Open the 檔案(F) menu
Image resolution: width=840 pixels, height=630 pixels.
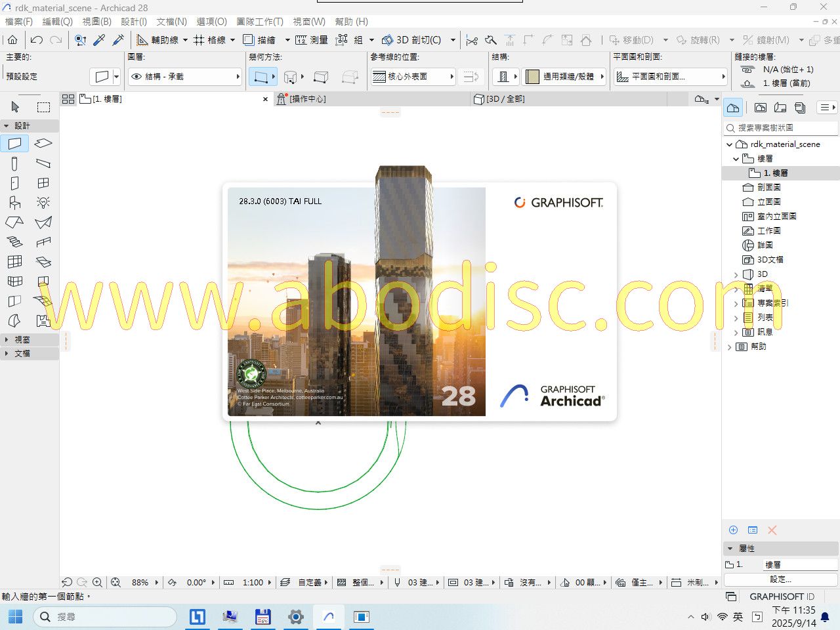(19, 22)
